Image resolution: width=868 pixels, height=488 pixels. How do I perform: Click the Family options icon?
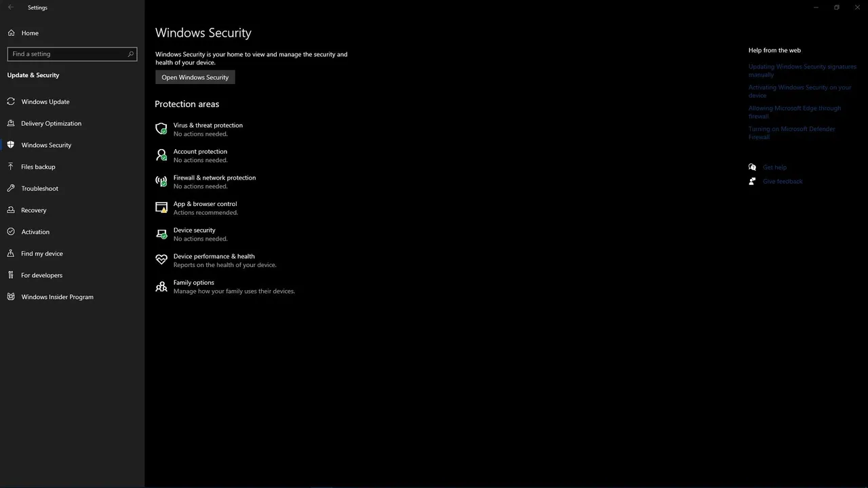161,286
